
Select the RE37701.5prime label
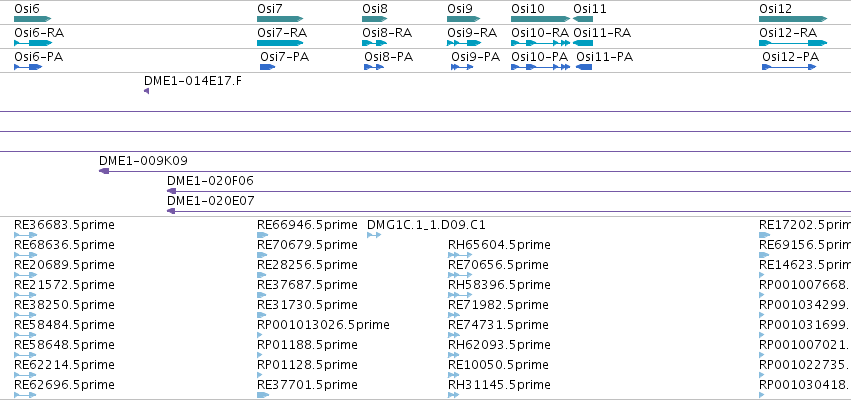tap(308, 385)
